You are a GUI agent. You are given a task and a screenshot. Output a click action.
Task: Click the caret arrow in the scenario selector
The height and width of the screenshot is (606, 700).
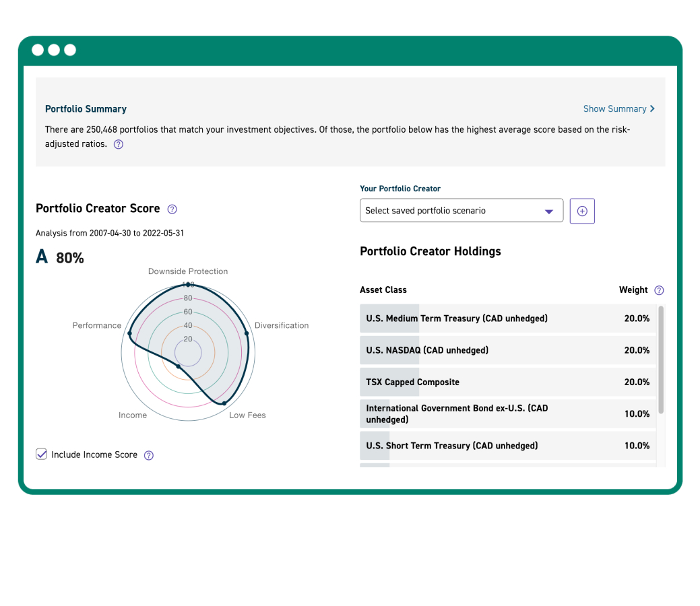click(548, 210)
